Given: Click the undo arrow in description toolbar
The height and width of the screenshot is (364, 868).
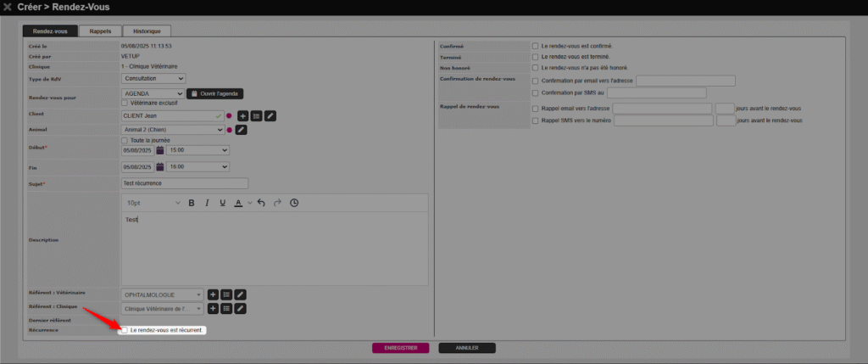Looking at the screenshot, I should click(261, 203).
